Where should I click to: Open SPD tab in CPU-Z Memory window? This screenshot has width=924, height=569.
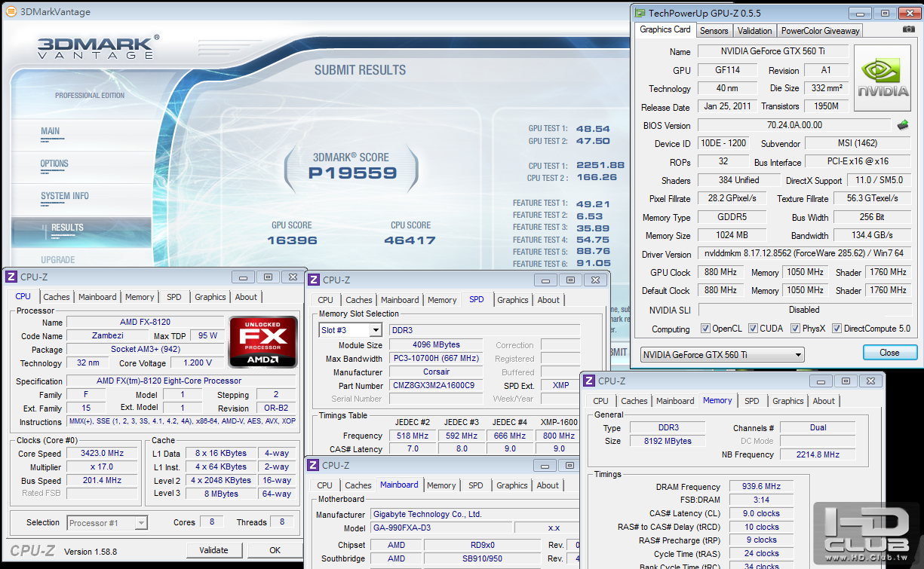(x=752, y=401)
